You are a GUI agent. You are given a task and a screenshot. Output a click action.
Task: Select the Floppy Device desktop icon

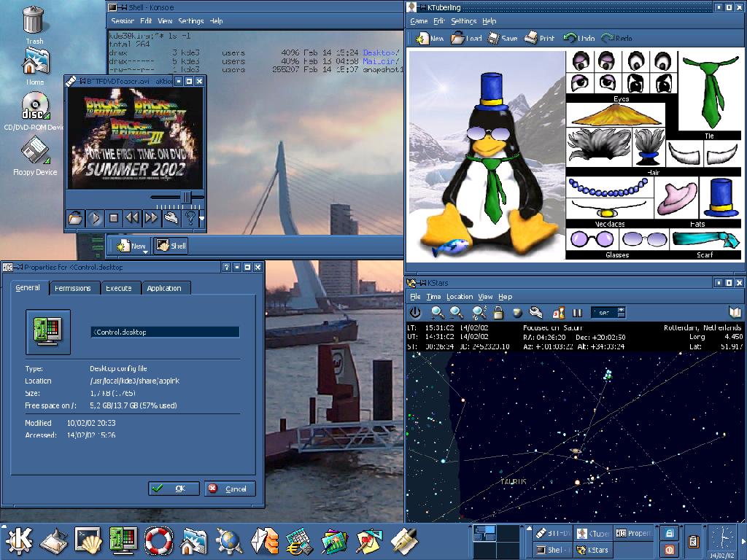35,155
